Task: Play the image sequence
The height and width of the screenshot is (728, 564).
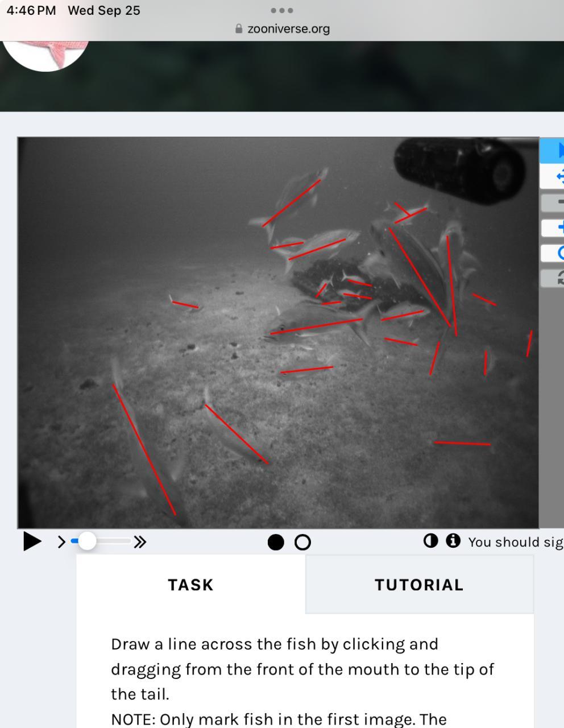Action: (x=32, y=541)
